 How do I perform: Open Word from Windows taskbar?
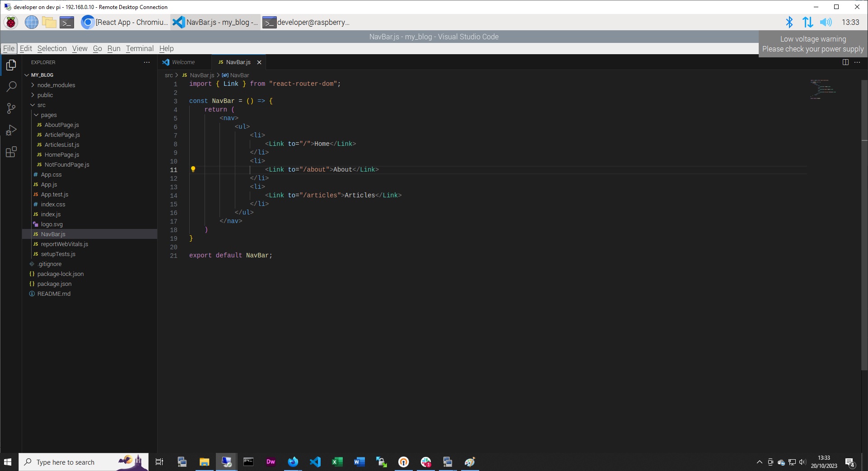(359, 462)
